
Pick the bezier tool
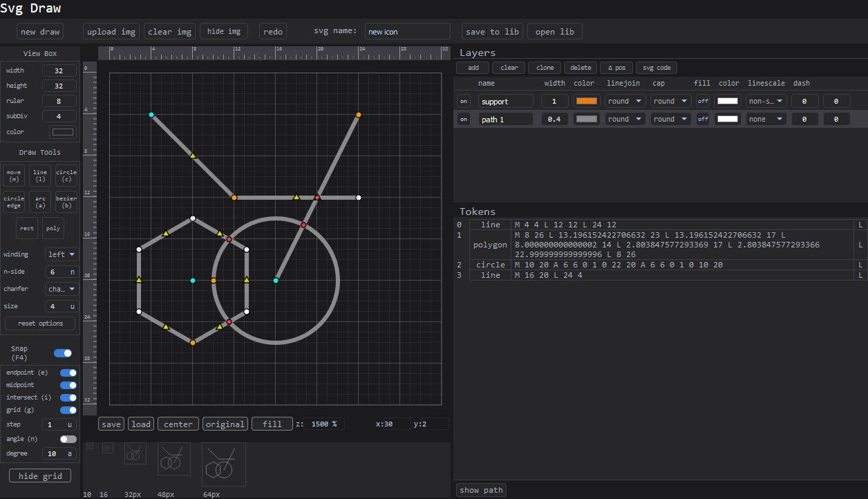[x=66, y=201]
